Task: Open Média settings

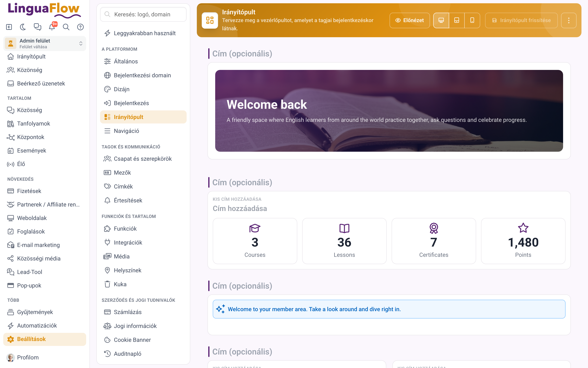Action: coord(143,256)
